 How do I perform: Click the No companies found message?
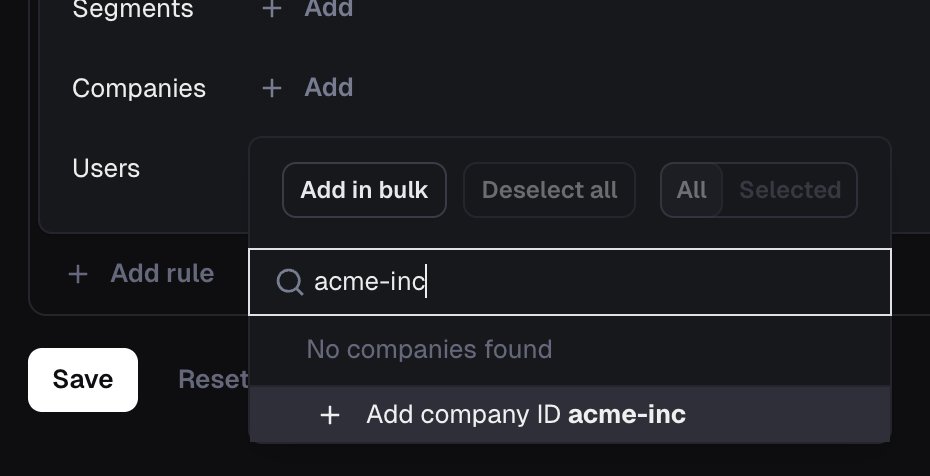pyautogui.click(x=429, y=349)
